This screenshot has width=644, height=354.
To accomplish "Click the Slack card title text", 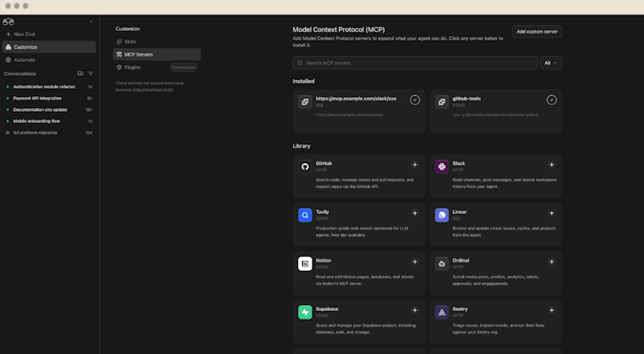I will click(x=459, y=163).
